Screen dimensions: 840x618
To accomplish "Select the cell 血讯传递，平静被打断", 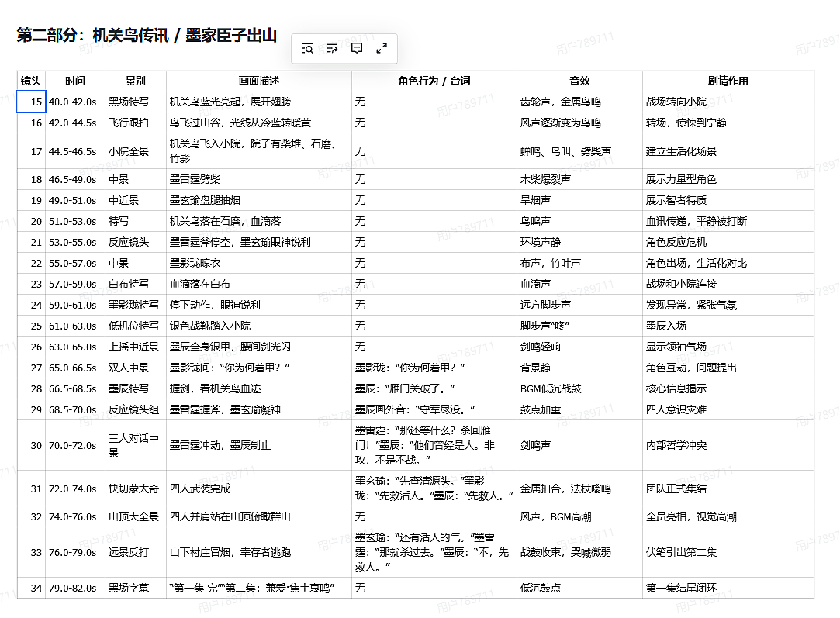I will click(x=728, y=221).
